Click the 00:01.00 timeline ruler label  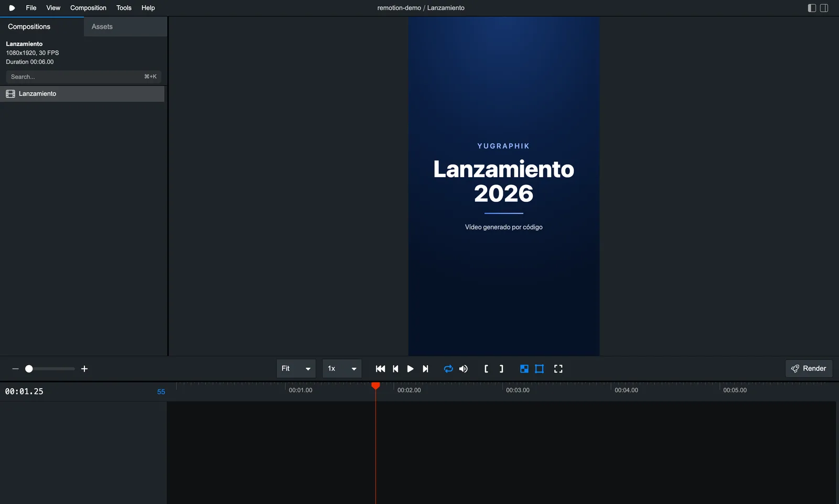click(300, 390)
